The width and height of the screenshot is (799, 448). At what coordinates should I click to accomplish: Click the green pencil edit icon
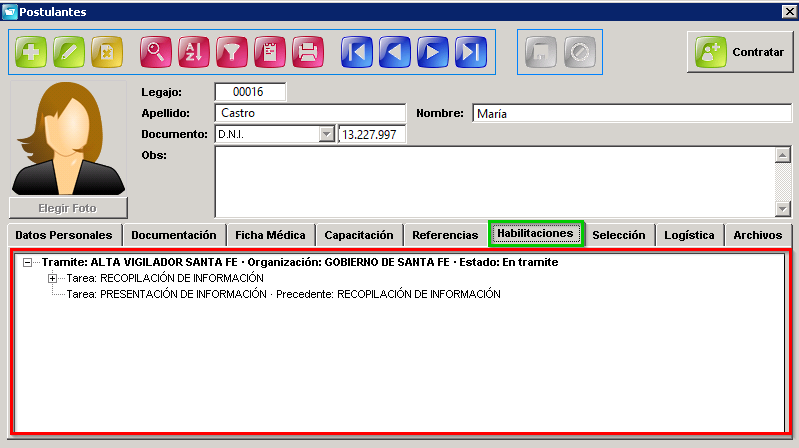(69, 52)
